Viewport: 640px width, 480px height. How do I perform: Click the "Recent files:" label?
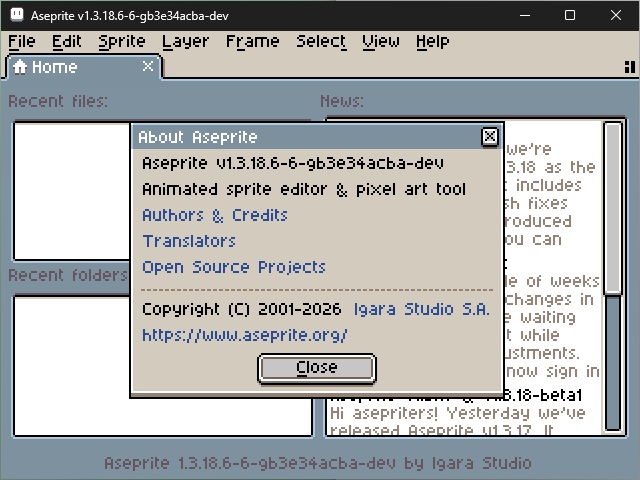[x=58, y=101]
